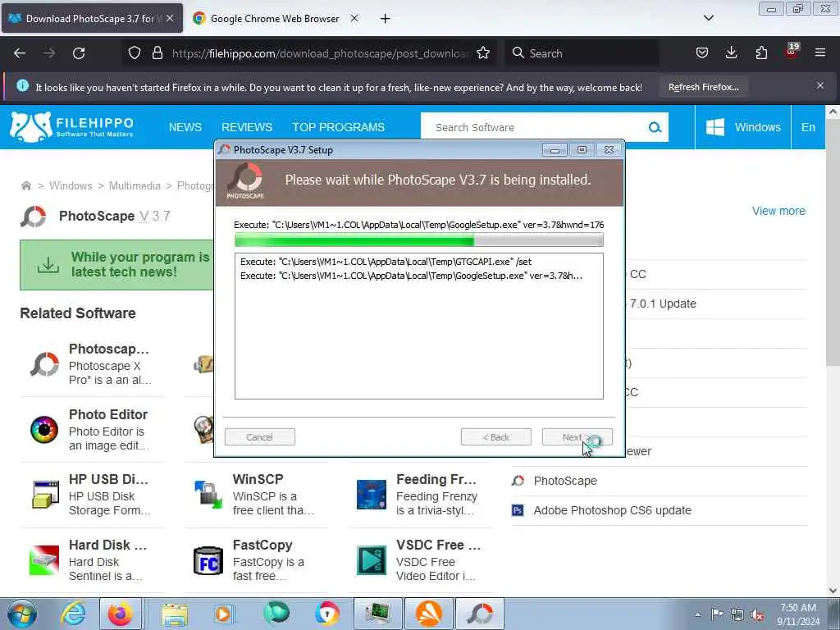Screen dimensions: 840x630
Task: Open the En language selector
Action: 808,127
